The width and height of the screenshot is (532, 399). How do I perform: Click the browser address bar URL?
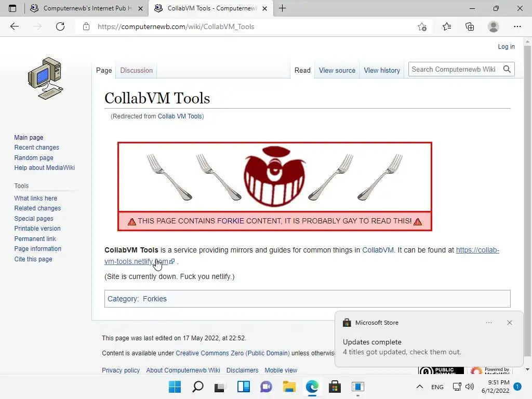point(176,26)
